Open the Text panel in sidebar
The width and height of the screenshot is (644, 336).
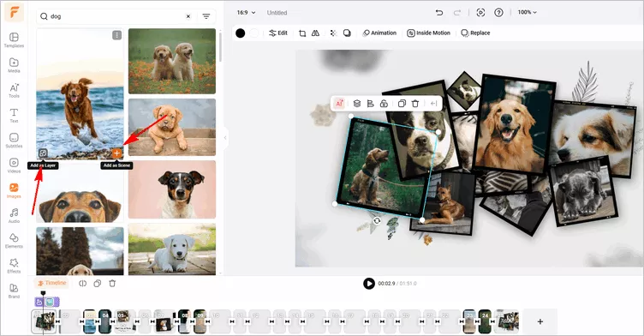[14, 115]
